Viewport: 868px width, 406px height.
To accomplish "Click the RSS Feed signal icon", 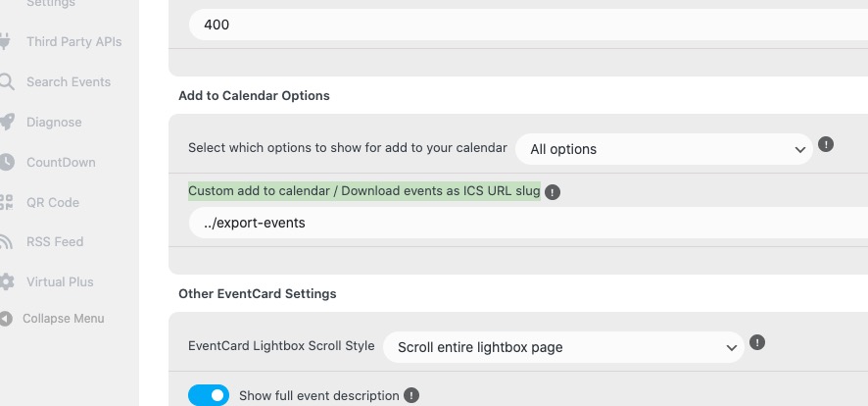I will 6,242.
